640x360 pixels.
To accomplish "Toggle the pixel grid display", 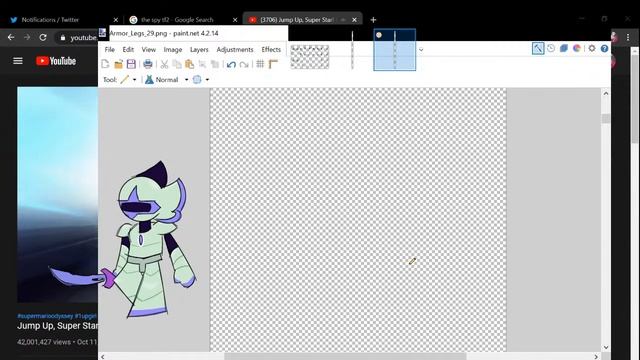I will point(260,64).
